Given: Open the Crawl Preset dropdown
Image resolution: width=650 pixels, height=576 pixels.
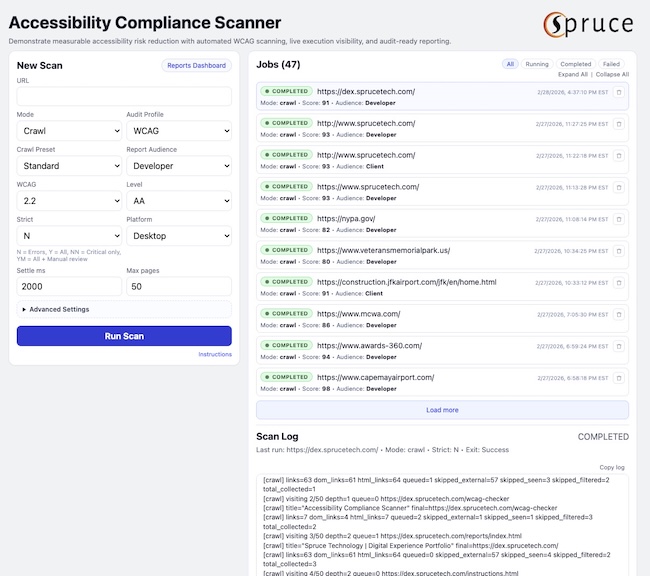Looking at the screenshot, I should click(x=69, y=166).
